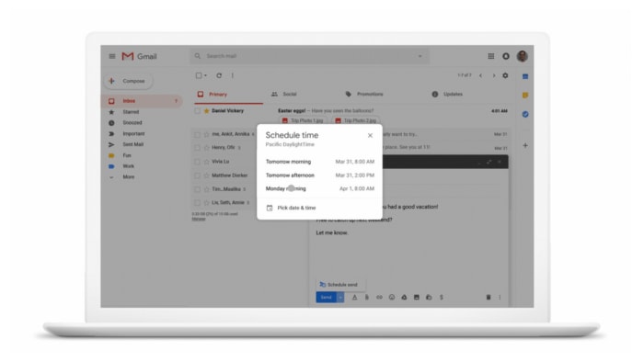Go to the newer messages page arrow

point(480,75)
